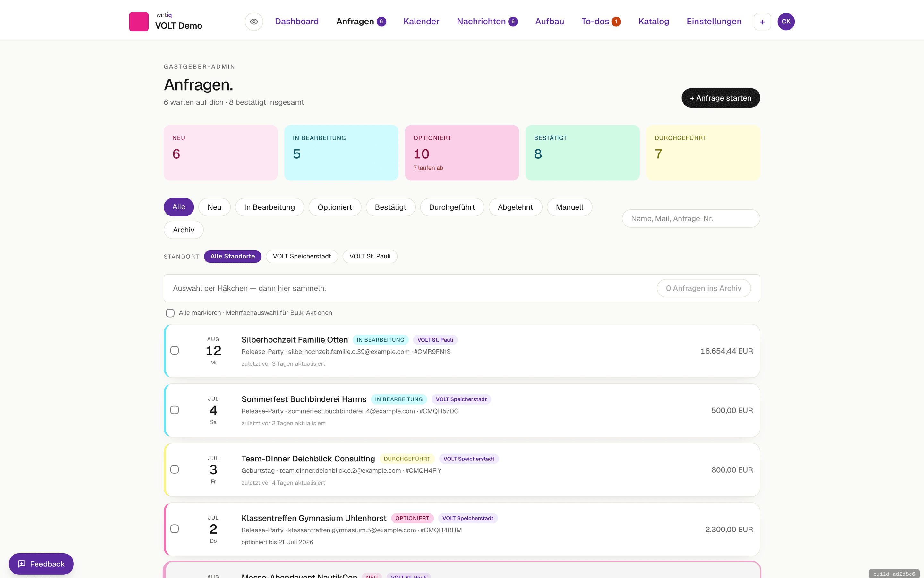
Task: Filter requests by 'Abgelehnt'
Action: 516,207
